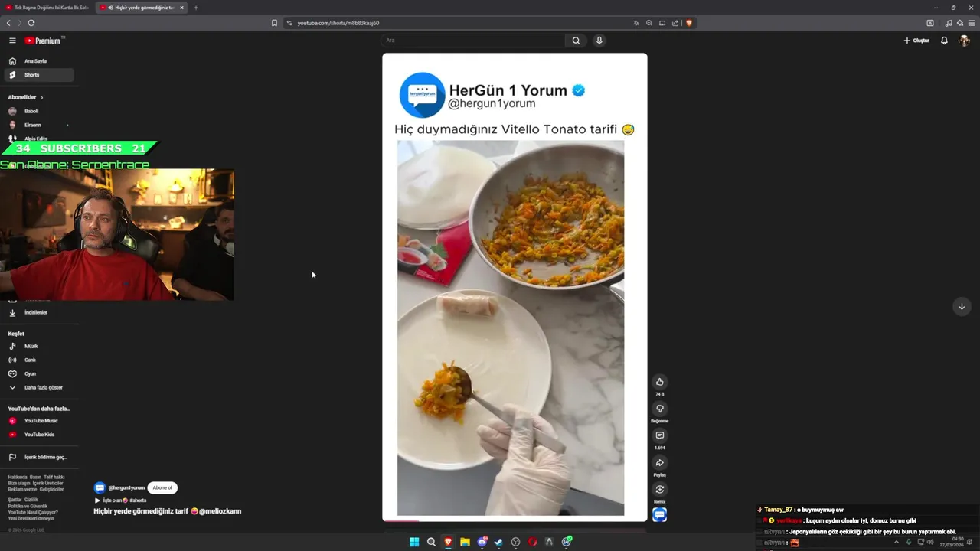Open the browser main menu
The height and width of the screenshot is (551, 980).
click(x=972, y=23)
